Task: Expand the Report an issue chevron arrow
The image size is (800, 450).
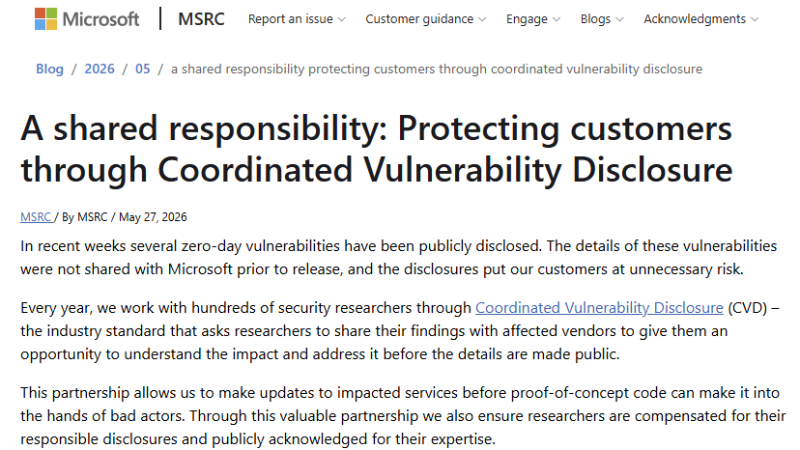Action: [x=342, y=19]
